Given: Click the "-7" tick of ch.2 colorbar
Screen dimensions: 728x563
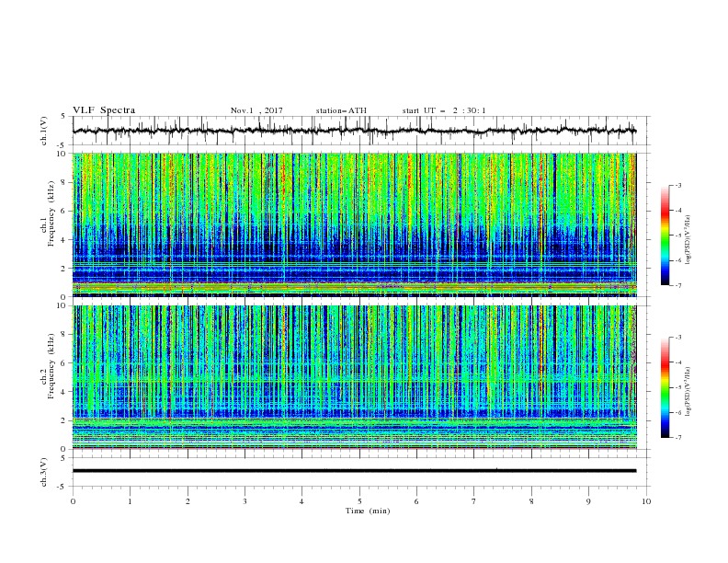Looking at the screenshot, I should 678,438.
